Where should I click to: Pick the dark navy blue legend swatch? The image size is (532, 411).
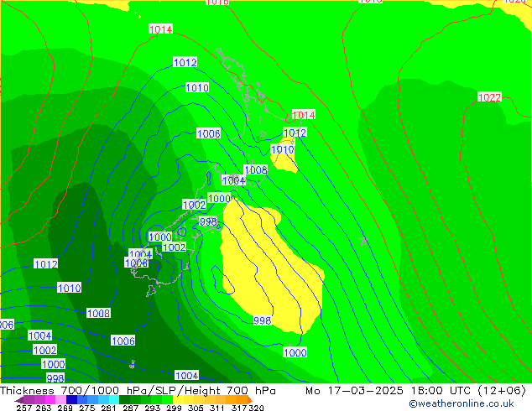coord(71,399)
